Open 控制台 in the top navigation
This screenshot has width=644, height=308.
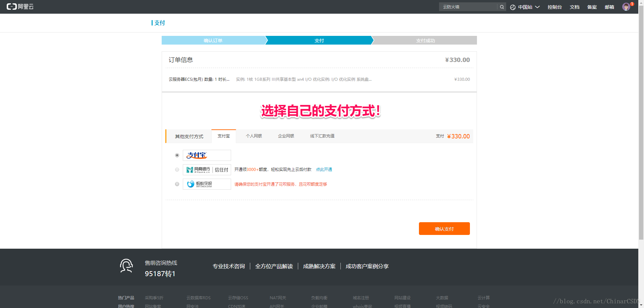pyautogui.click(x=555, y=7)
